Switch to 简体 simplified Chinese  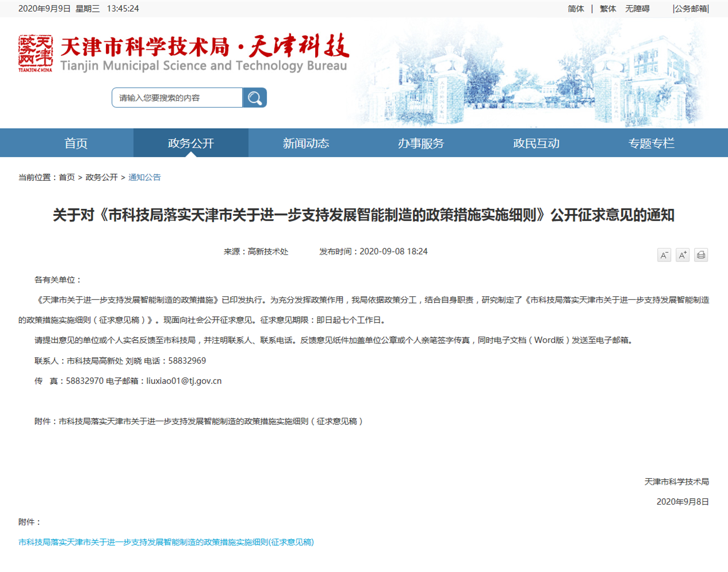[576, 9]
